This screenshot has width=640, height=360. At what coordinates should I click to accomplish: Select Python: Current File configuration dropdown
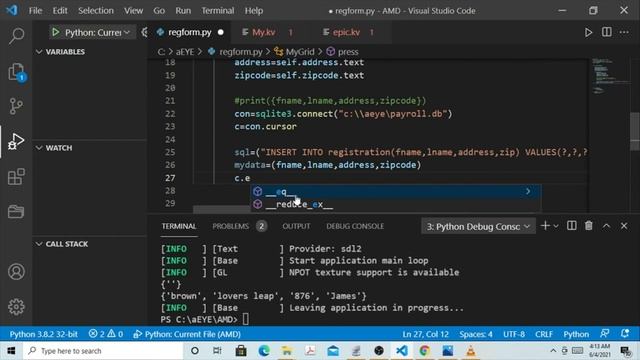[93, 32]
